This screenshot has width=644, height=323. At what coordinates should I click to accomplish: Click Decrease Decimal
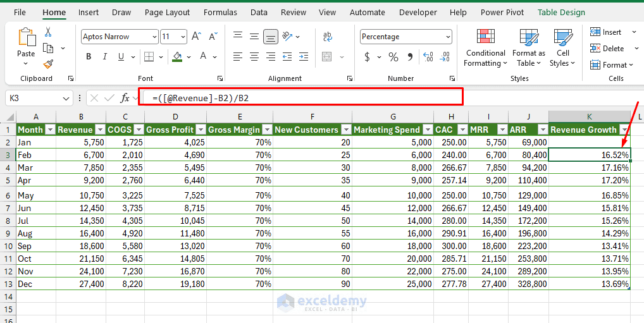(444, 57)
